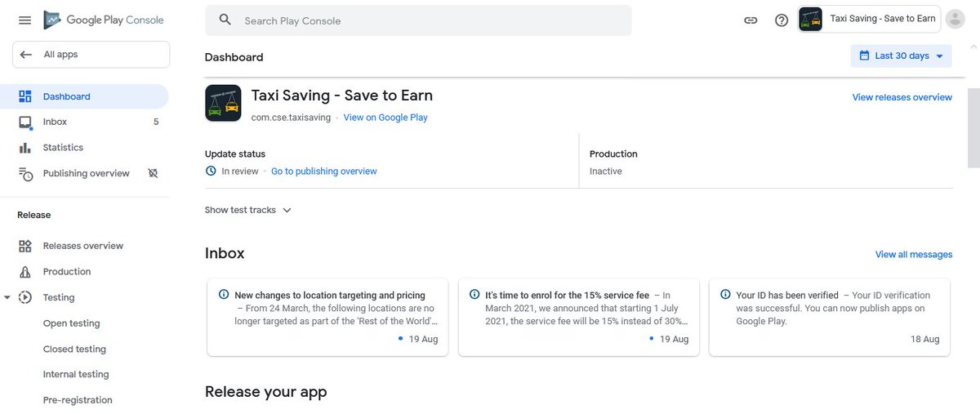980x414 pixels.
Task: Open the hamburger navigation menu
Action: coord(25,20)
